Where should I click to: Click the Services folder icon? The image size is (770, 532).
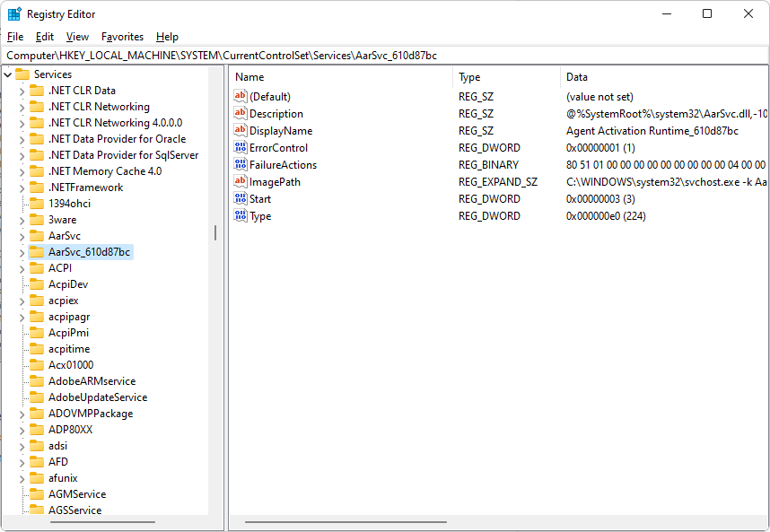(22, 74)
